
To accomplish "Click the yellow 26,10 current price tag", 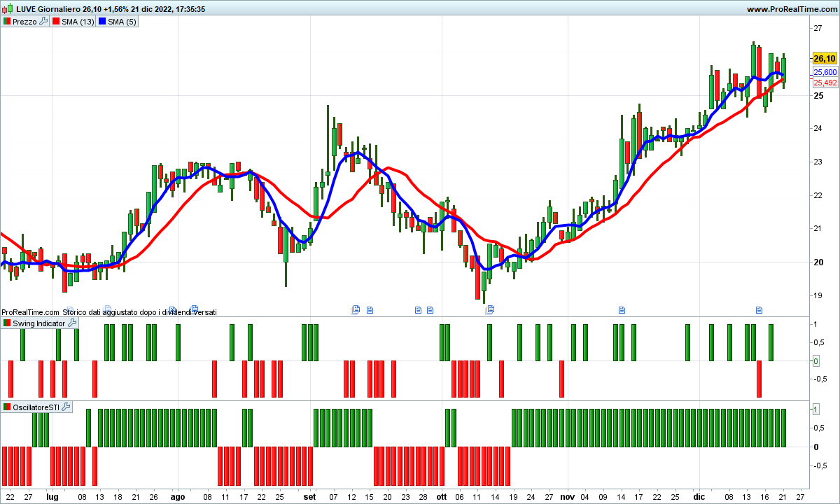I will tap(825, 58).
